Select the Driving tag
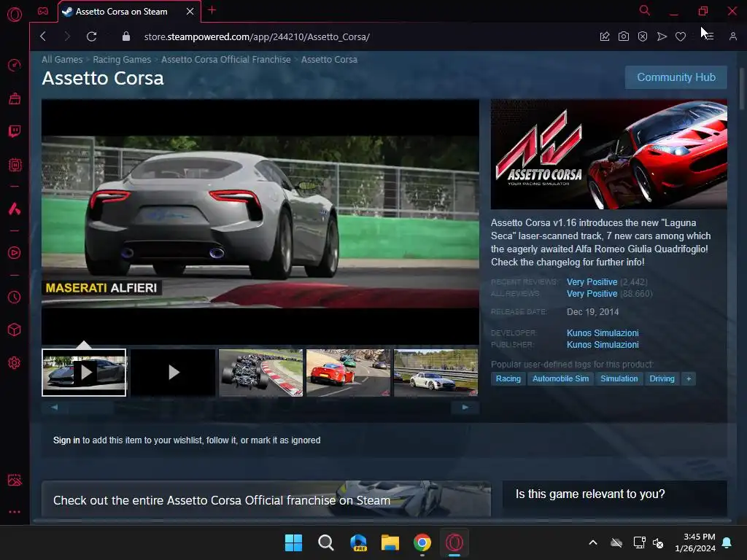The width and height of the screenshot is (747, 560). [662, 378]
